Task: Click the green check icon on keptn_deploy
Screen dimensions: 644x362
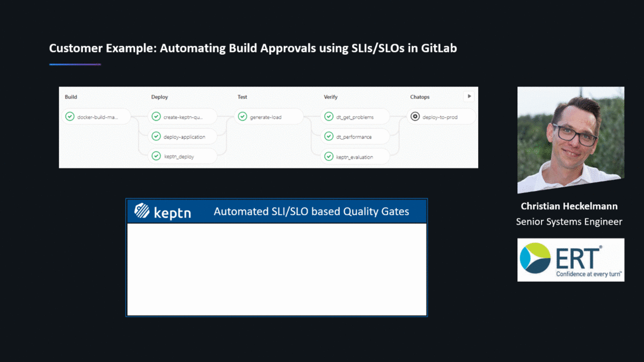Action: pyautogui.click(x=156, y=156)
